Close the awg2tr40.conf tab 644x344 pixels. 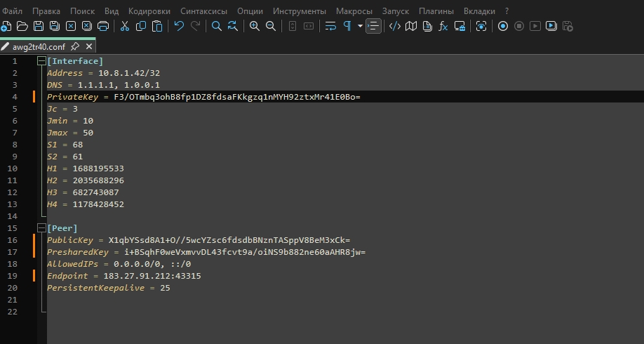coord(88,47)
